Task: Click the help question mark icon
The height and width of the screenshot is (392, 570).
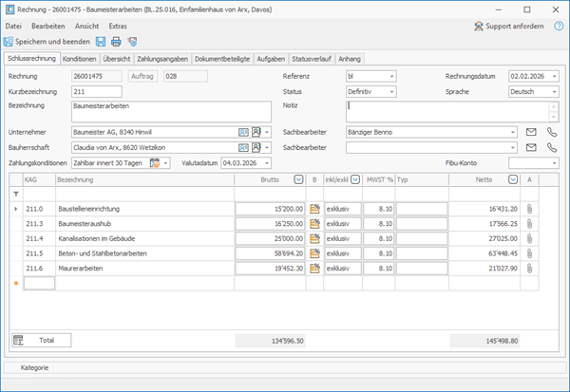Action: click(x=559, y=27)
